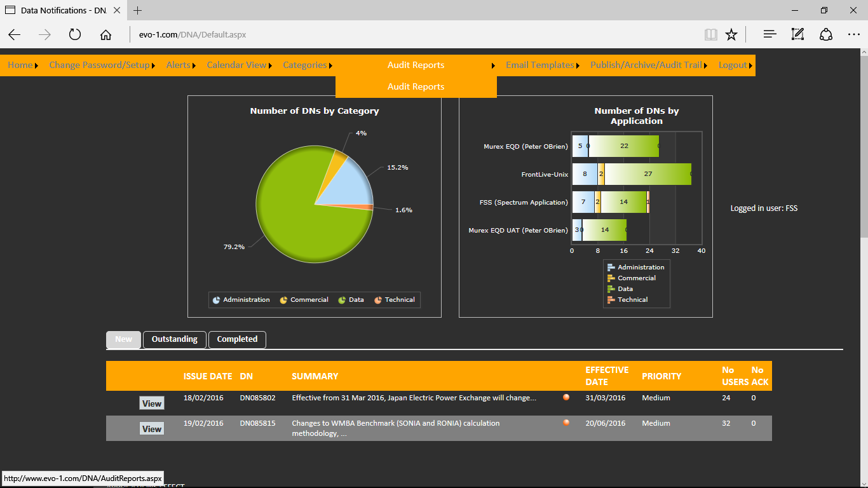Expand the Alerts menu
Viewport: 868px width, 488px height.
179,65
